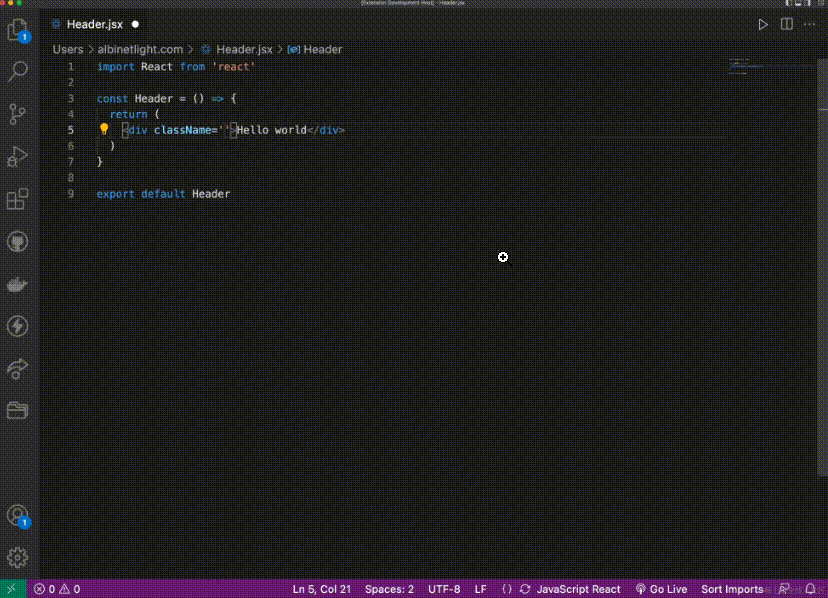Change the LF end-of-line sequence

tap(481, 588)
